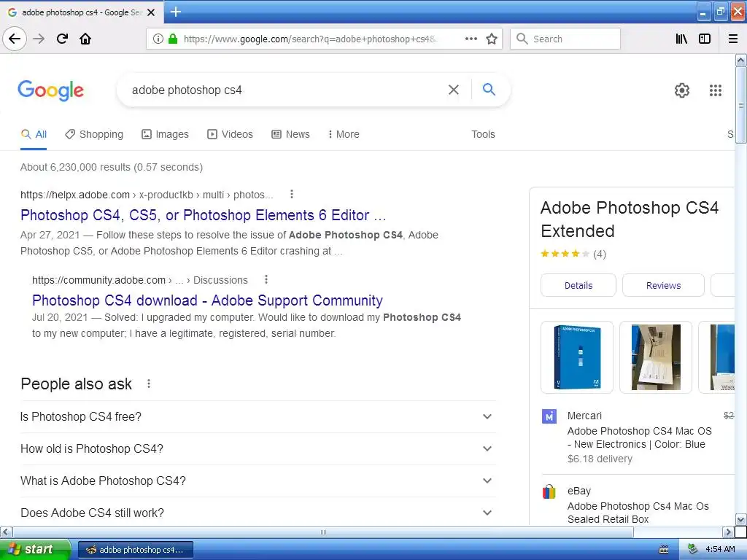Open the second product photo thumbnail
Viewport: 747px width, 560px height.
coord(656,357)
